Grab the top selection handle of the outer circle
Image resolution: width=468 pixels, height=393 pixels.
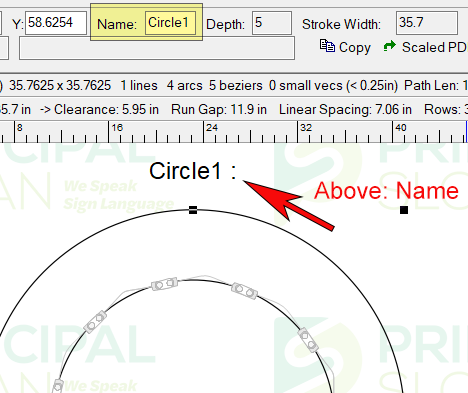pyautogui.click(x=193, y=210)
